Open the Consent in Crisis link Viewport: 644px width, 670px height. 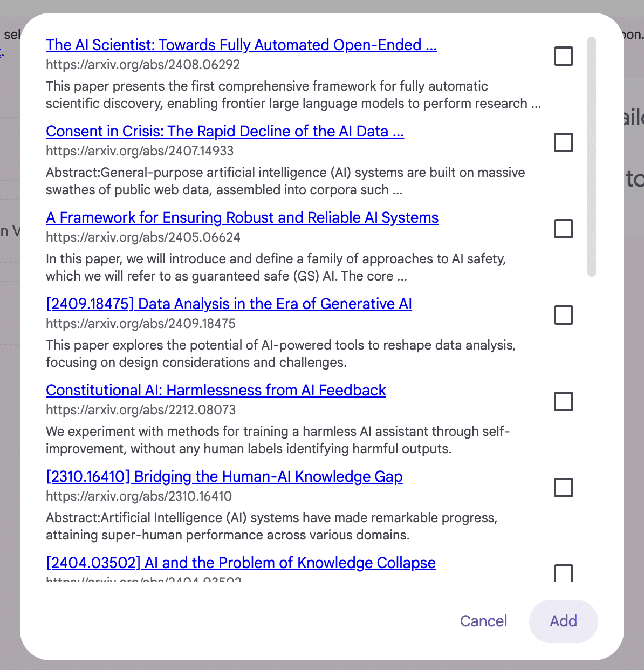point(225,131)
